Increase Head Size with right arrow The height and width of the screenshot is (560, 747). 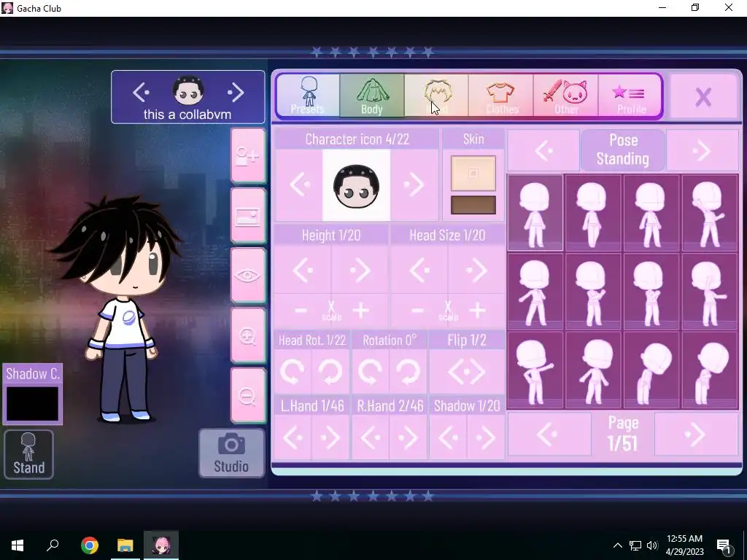click(477, 270)
